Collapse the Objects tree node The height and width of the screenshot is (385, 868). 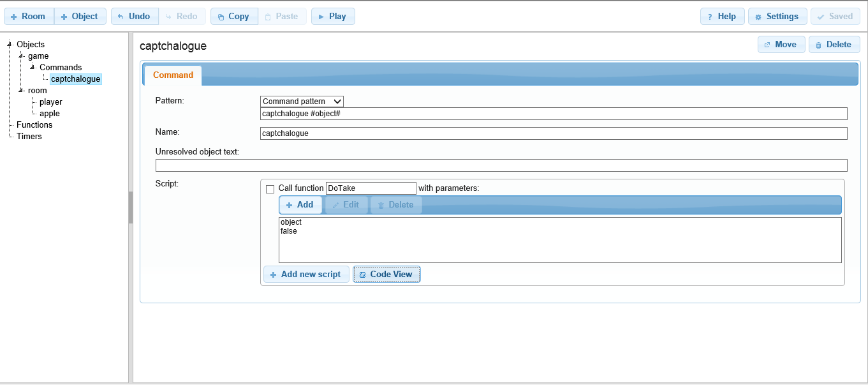[10, 44]
